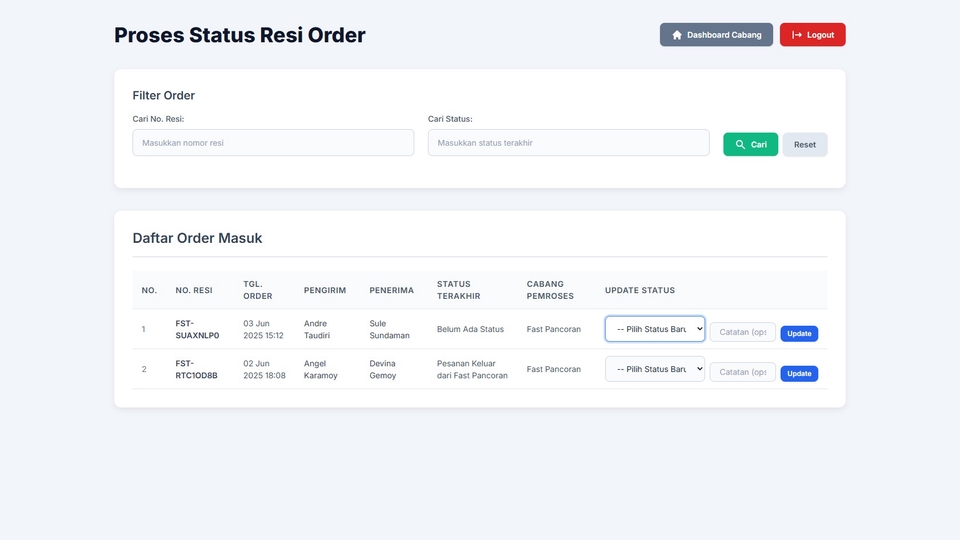Click the Filter Order heading
This screenshot has height=540, width=960.
point(163,96)
